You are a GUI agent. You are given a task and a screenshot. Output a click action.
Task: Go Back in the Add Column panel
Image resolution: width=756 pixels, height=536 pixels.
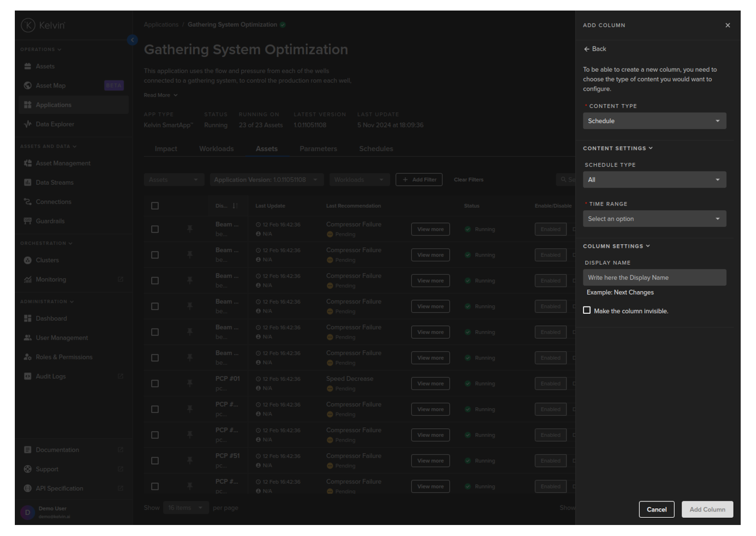[x=595, y=49]
